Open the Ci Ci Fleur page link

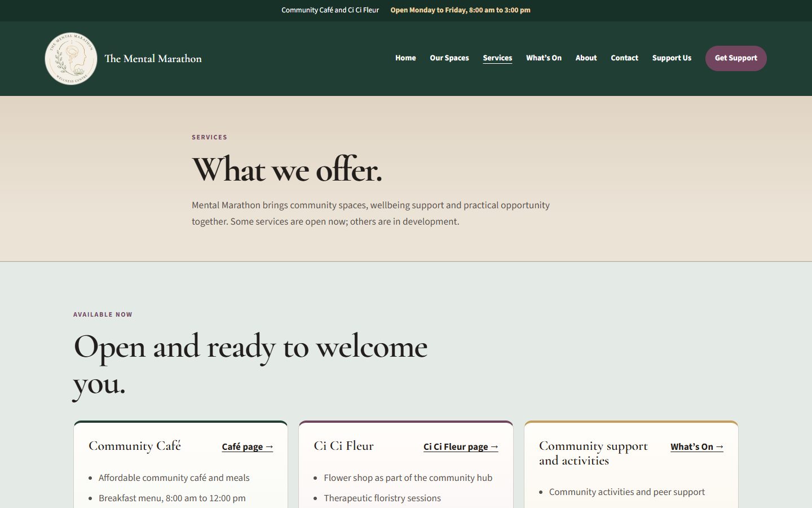[461, 446]
